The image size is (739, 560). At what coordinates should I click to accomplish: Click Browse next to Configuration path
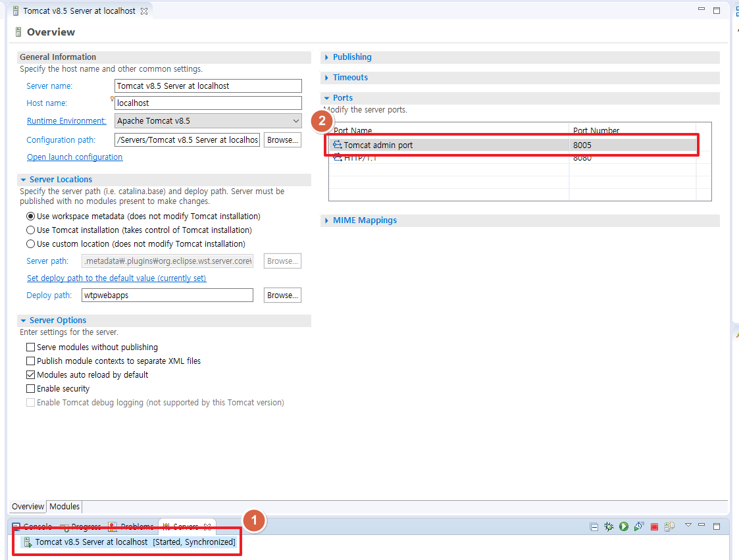[x=282, y=140]
